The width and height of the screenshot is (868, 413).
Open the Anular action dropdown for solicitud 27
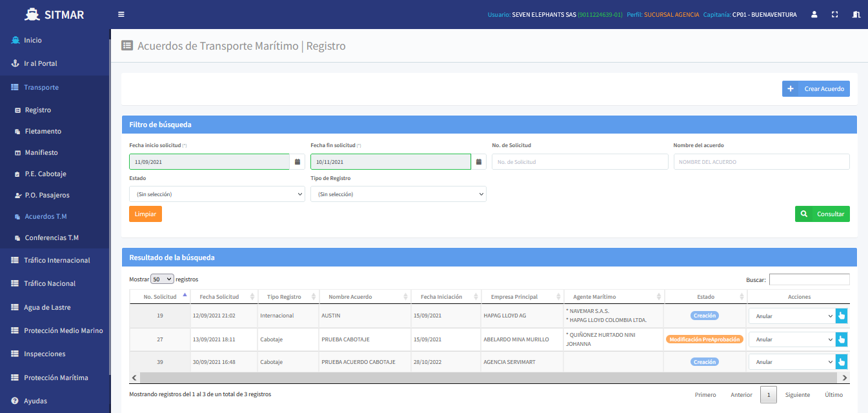coord(792,339)
